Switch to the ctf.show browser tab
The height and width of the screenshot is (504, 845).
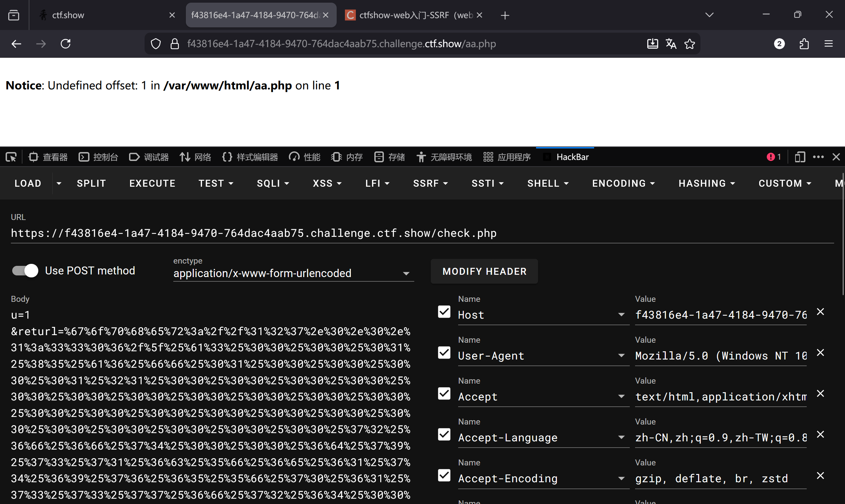pyautogui.click(x=102, y=15)
